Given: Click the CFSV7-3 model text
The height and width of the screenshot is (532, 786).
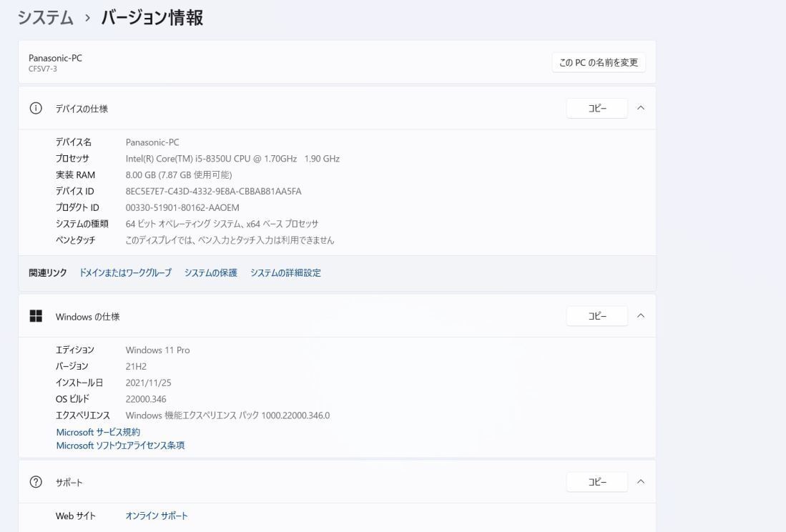Looking at the screenshot, I should tap(43, 69).
